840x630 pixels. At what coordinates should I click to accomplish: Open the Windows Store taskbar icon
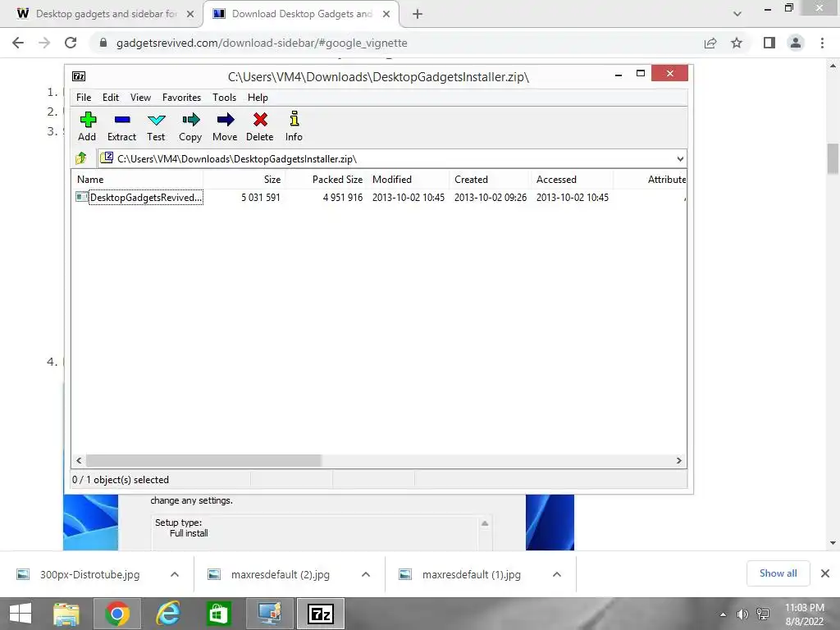[218, 614]
